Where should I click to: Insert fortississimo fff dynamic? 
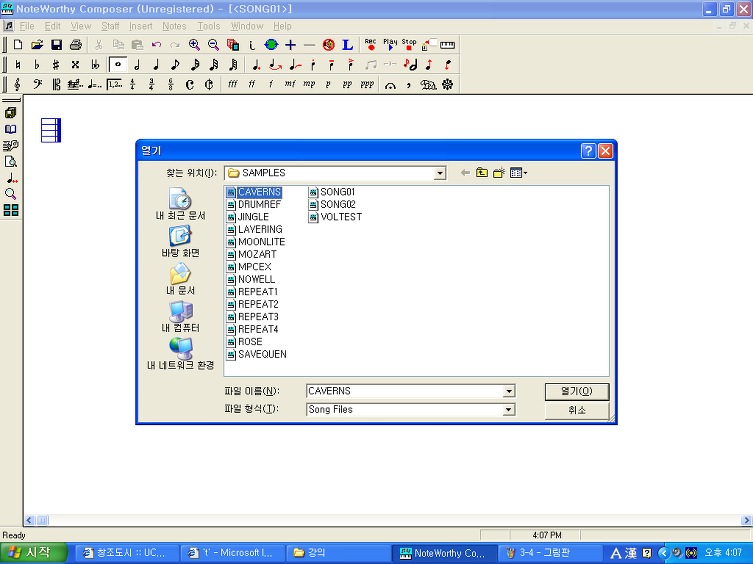(232, 84)
